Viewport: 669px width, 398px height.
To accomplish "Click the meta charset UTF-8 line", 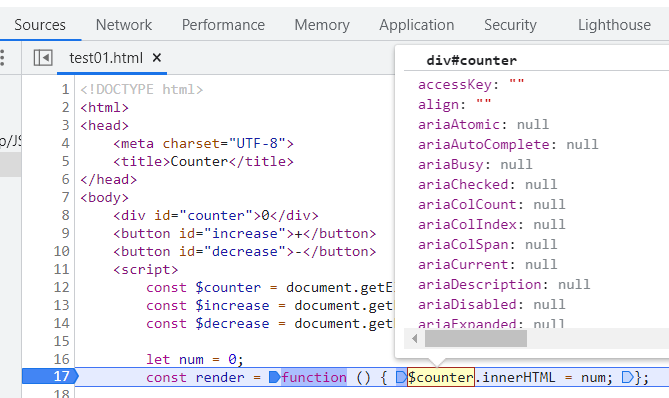I will [x=204, y=143].
